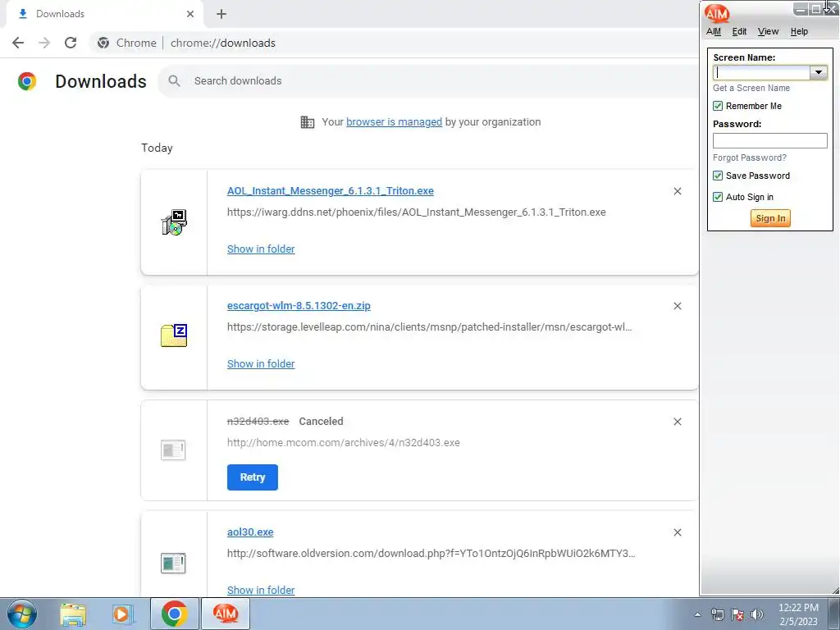840x630 pixels.
Task: Launch Windows Media Player from the taskbar
Action: pyautogui.click(x=123, y=614)
